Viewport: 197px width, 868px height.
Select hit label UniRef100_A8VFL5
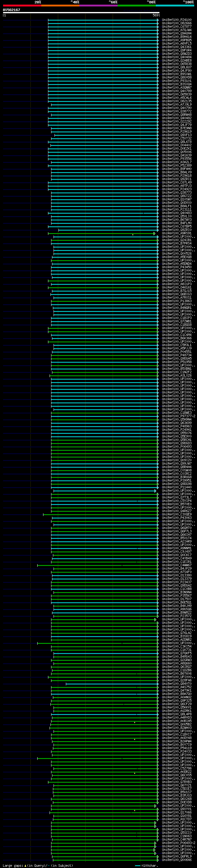tap(177, 43)
